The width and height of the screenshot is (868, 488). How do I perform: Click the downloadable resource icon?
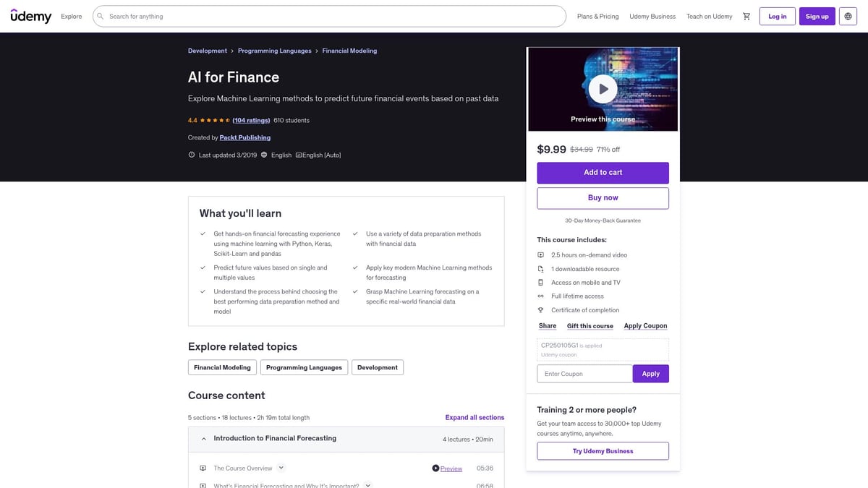540,269
